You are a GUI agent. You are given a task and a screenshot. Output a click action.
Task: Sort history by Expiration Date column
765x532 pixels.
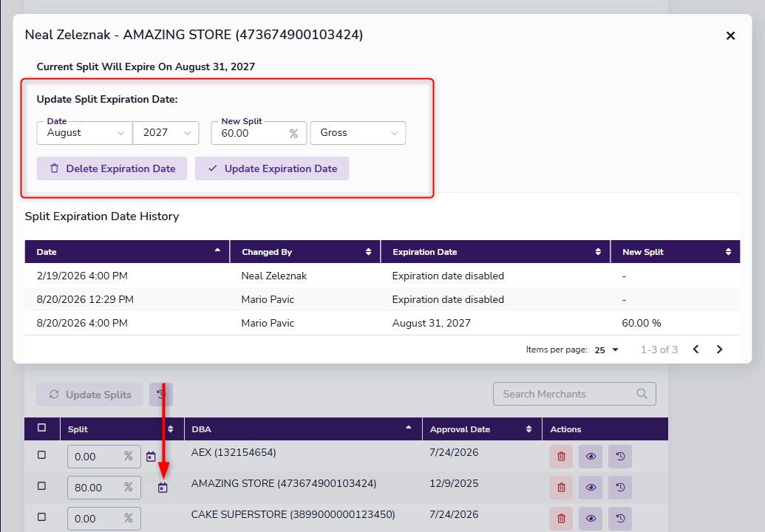pos(495,252)
